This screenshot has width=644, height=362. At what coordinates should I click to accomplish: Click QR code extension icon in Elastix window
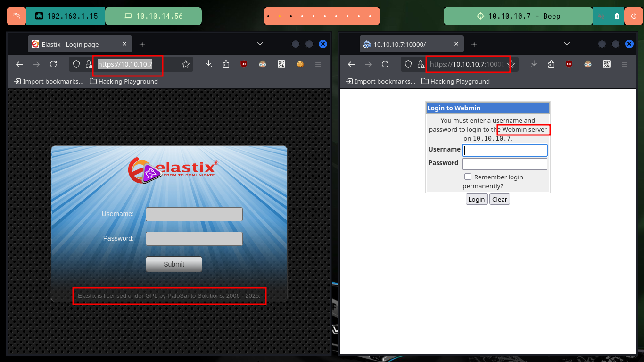tap(281, 64)
